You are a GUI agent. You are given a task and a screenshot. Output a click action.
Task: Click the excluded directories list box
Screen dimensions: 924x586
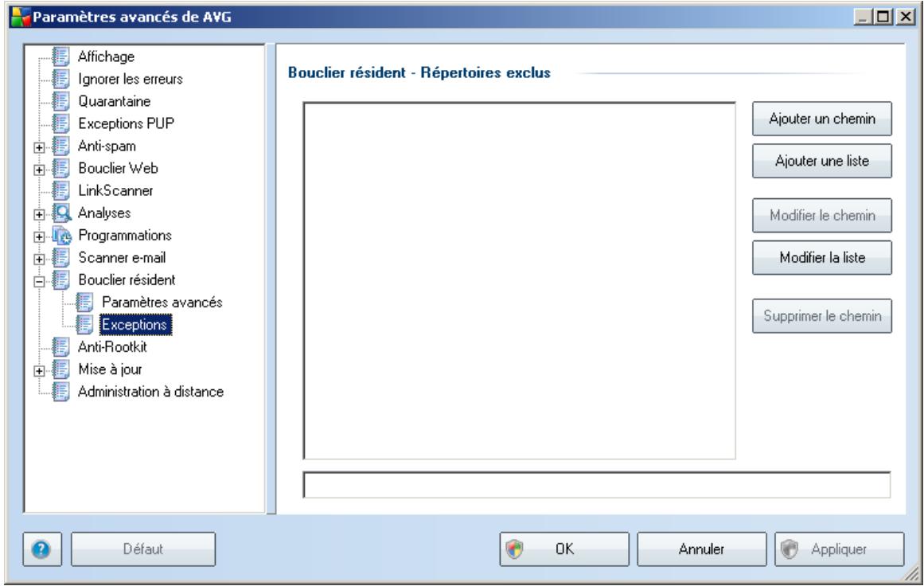click(x=519, y=280)
